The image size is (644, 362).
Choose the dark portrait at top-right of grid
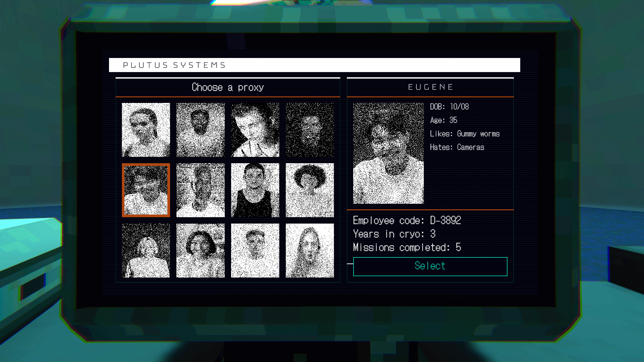[x=310, y=130]
